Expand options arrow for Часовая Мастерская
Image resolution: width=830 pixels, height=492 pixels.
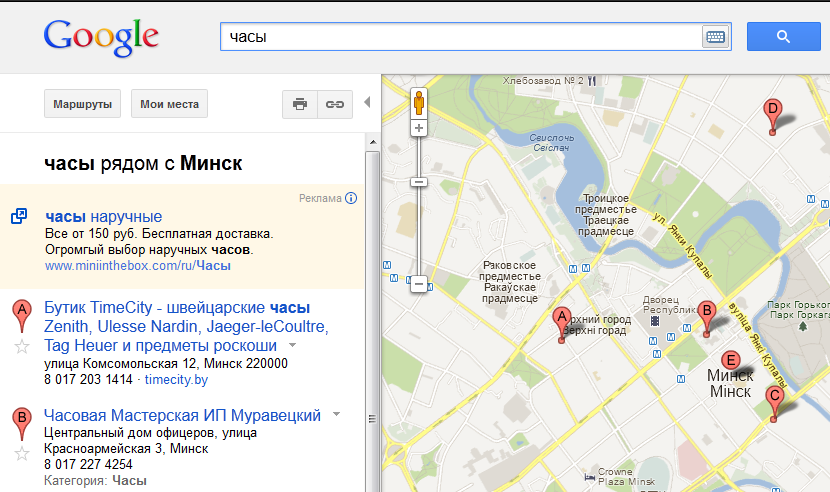click(x=336, y=414)
